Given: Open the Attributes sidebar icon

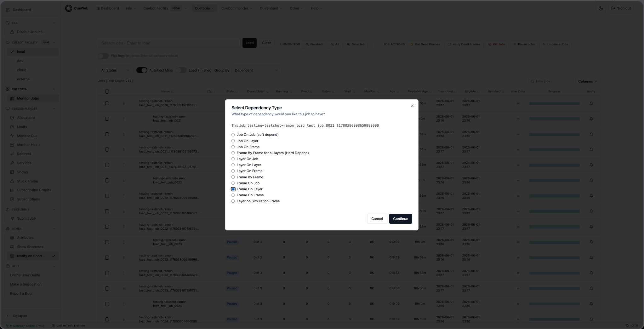Looking at the screenshot, I should [x=12, y=238].
